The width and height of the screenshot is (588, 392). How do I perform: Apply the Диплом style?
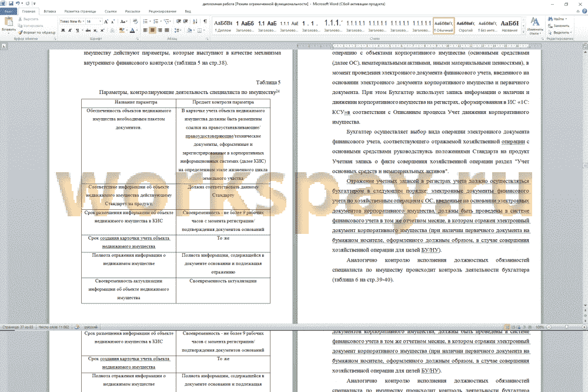pyautogui.click(x=223, y=26)
